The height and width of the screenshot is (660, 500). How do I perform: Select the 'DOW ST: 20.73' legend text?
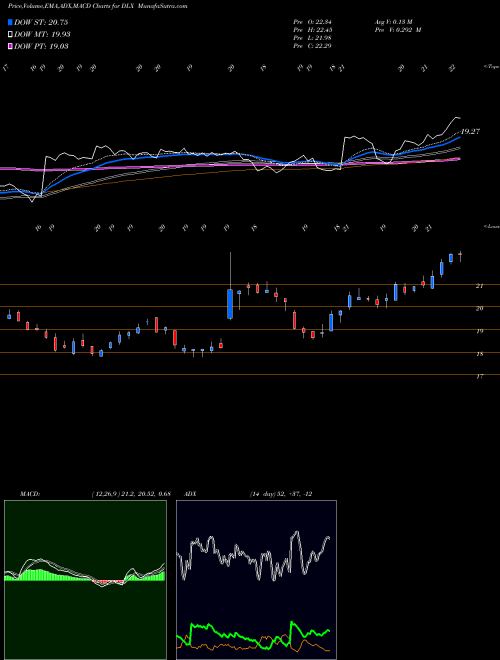pos(41,22)
